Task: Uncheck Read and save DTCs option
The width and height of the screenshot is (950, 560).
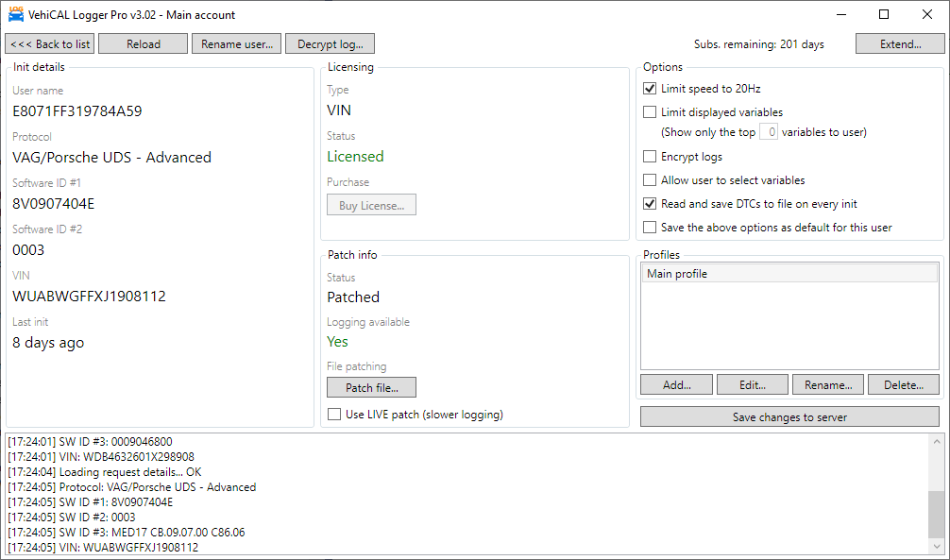Action: pyautogui.click(x=650, y=204)
